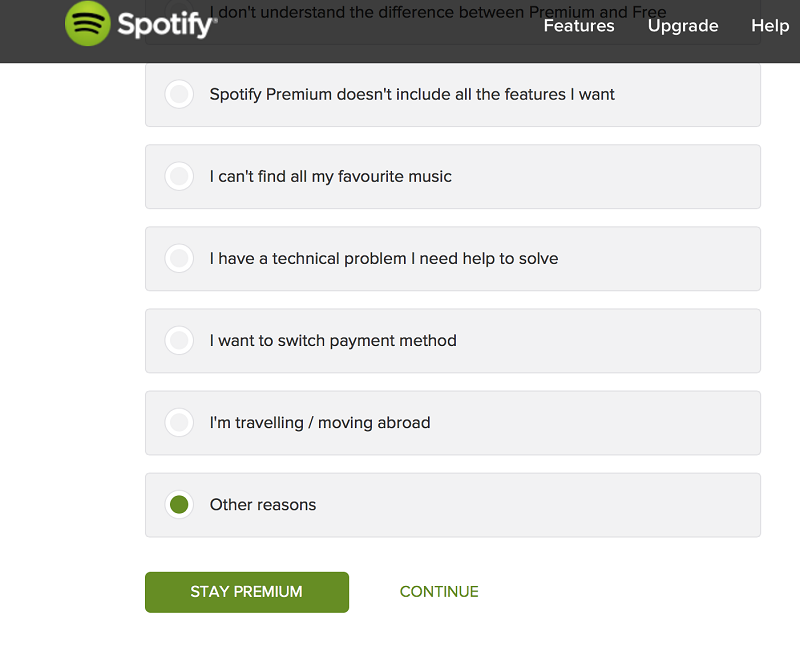
Task: Click the STAY PREMIUM button
Action: tap(247, 592)
